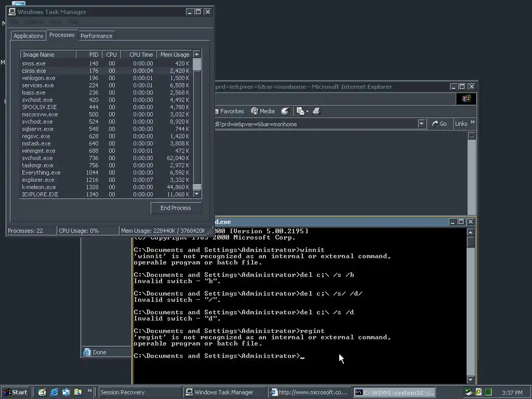The width and height of the screenshot is (532, 399).
Task: Open the View menu in Task Manager
Action: (x=56, y=22)
